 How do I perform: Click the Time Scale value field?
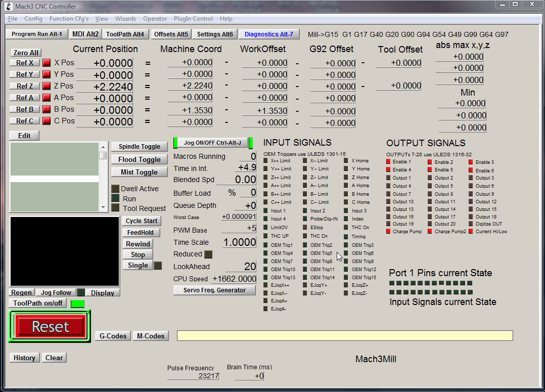pyautogui.click(x=240, y=242)
